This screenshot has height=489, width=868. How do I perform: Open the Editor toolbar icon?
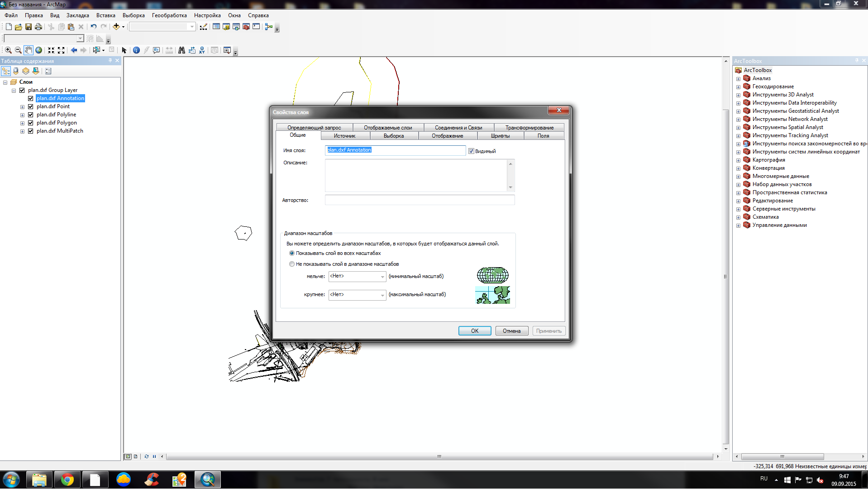[204, 27]
